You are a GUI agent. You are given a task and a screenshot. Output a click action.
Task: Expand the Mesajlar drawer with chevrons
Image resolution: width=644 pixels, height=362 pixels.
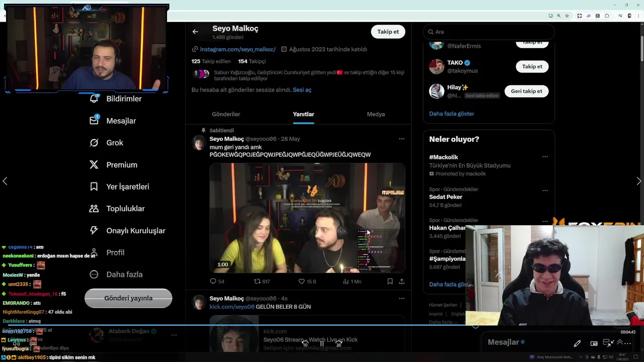(620, 342)
